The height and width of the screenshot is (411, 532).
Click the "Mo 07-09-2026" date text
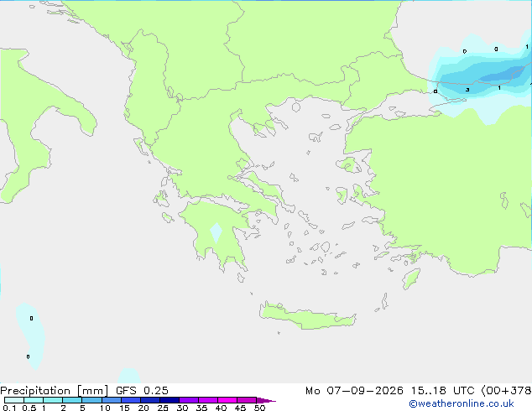pos(355,391)
